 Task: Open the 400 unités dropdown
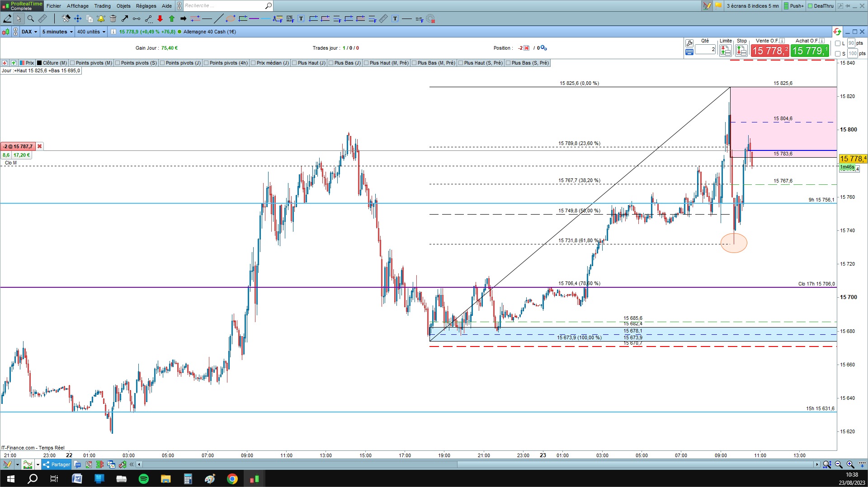[x=91, y=32]
